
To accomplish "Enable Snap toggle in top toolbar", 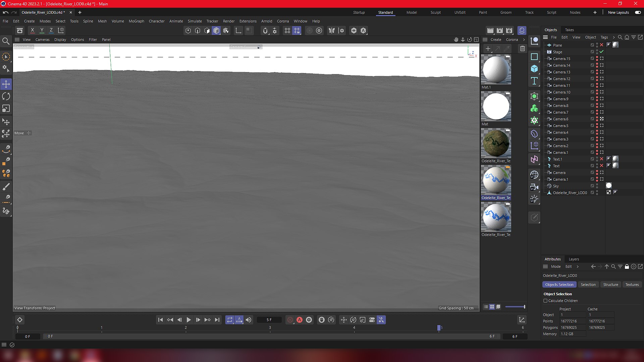I will (x=265, y=31).
